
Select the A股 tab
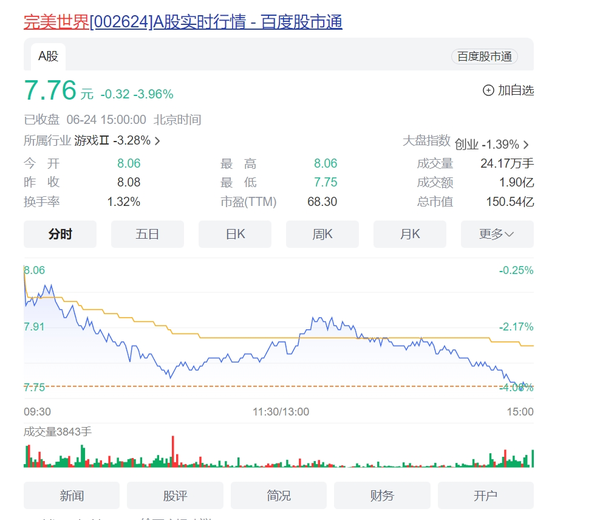pos(48,57)
